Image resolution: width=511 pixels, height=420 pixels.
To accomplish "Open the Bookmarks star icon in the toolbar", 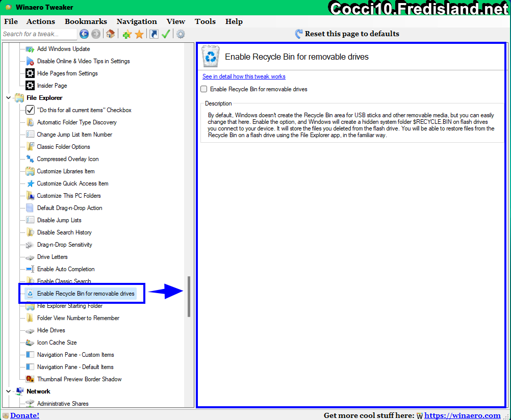I will coord(139,34).
